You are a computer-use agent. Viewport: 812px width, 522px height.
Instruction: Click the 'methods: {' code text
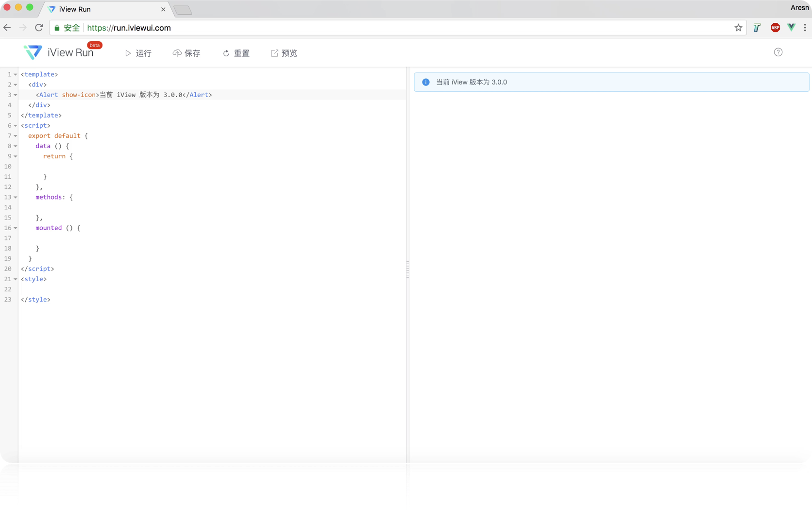click(54, 197)
